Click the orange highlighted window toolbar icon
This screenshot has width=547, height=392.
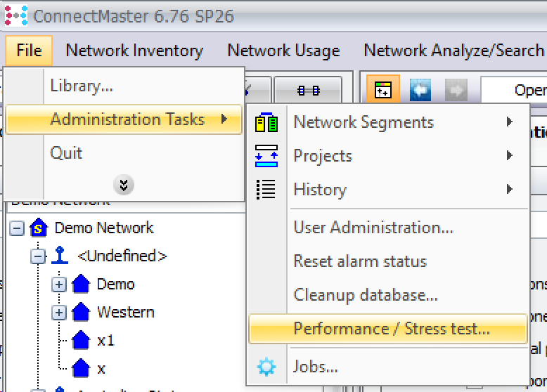[x=382, y=90]
